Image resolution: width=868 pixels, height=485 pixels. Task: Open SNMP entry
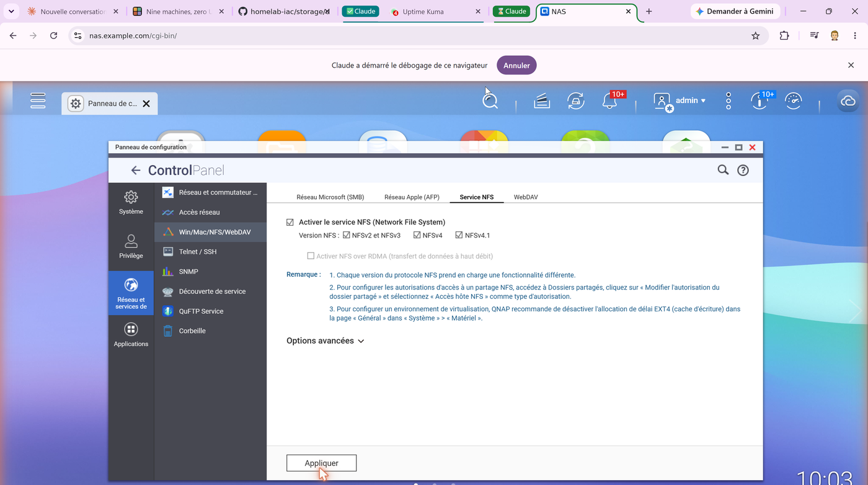(x=210, y=272)
